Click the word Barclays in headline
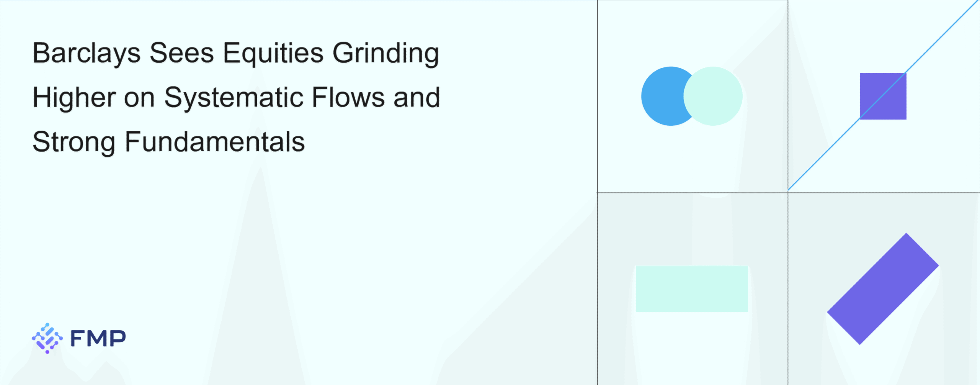This screenshot has width=980, height=385. click(87, 54)
